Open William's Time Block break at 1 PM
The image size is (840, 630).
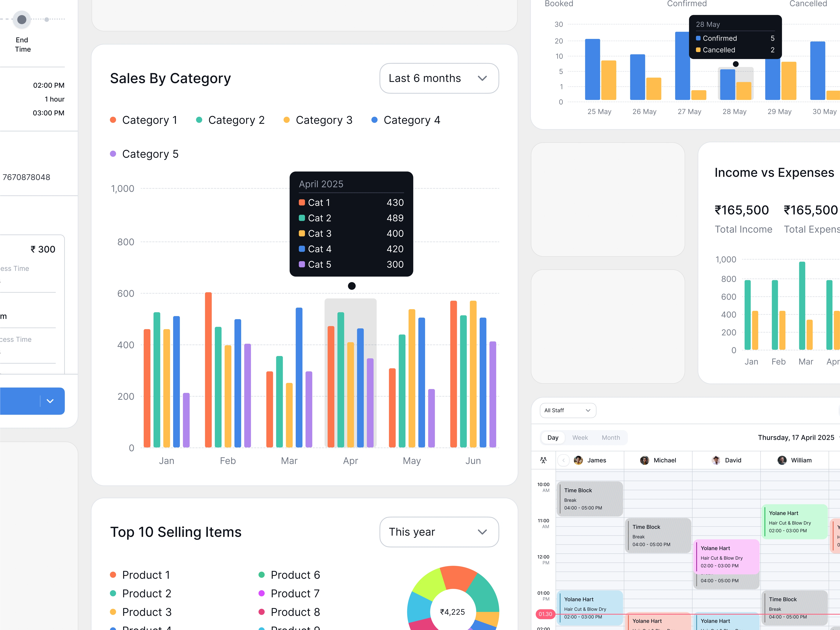pos(794,608)
